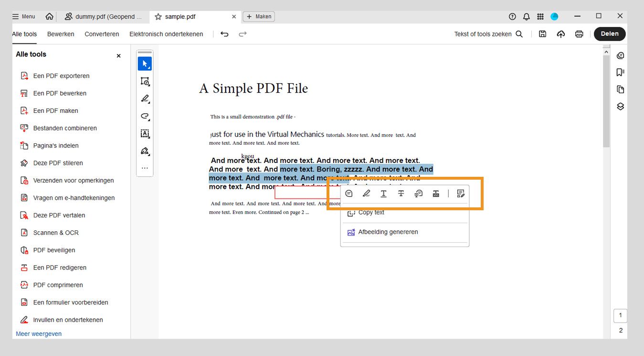The width and height of the screenshot is (644, 356).
Task: Open Scannen & OCR tool
Action: pyautogui.click(x=55, y=233)
